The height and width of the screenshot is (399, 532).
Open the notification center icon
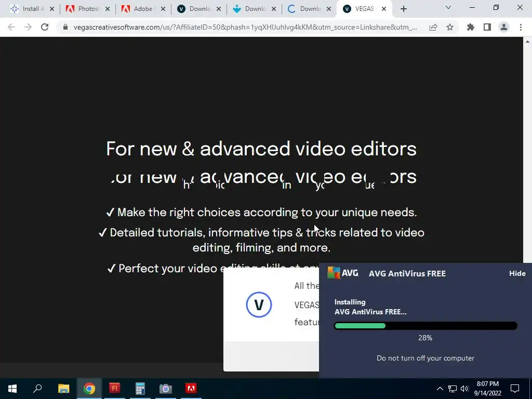click(515, 389)
